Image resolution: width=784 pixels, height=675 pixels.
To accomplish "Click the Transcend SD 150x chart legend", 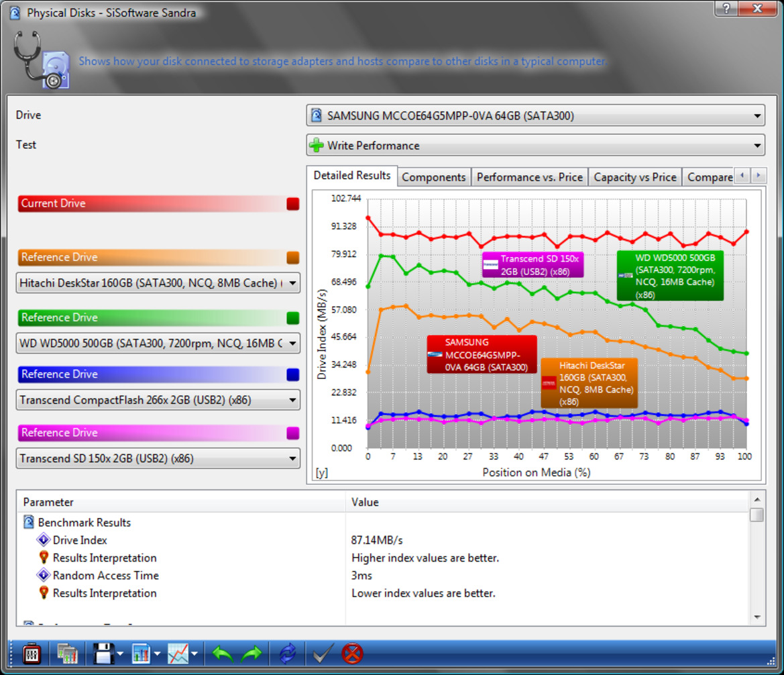I will tap(533, 265).
